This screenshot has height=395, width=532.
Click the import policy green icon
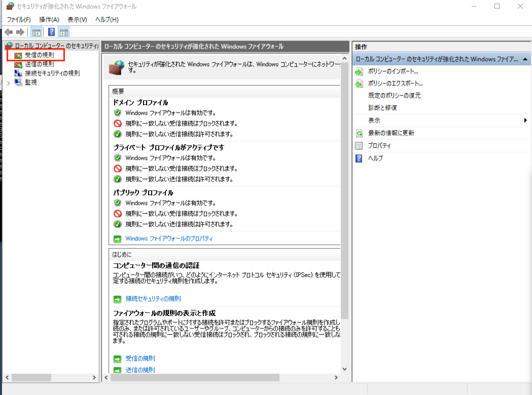[359, 72]
